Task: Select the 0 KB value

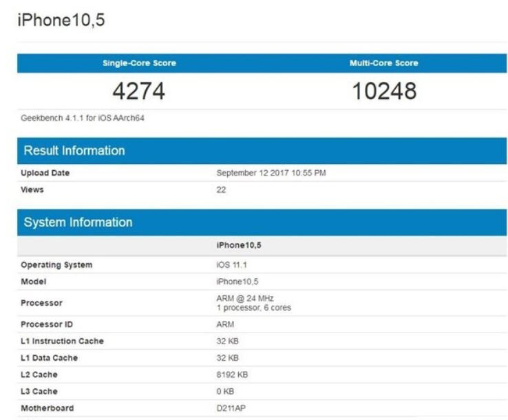Action: [x=225, y=392]
